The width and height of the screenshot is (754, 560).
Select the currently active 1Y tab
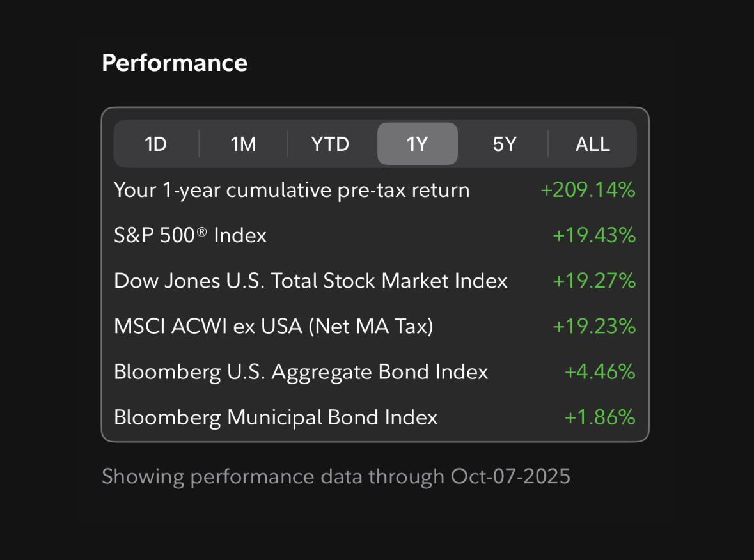(417, 144)
